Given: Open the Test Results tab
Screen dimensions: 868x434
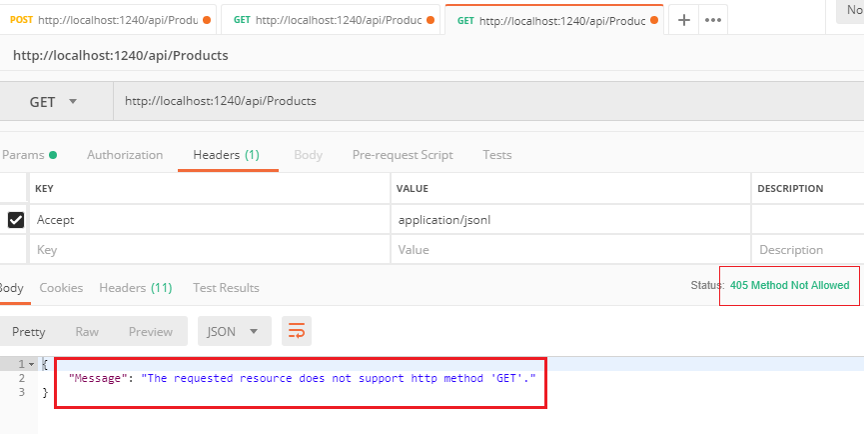Looking at the screenshot, I should 226,288.
